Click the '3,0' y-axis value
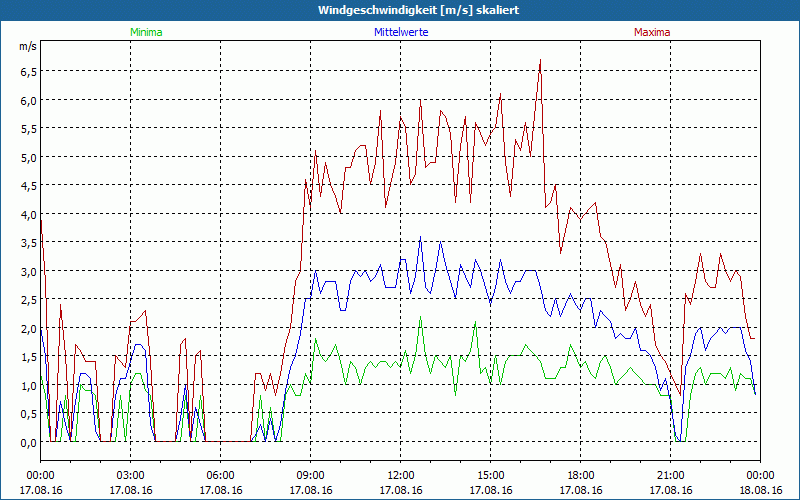The image size is (800, 500). click(29, 272)
